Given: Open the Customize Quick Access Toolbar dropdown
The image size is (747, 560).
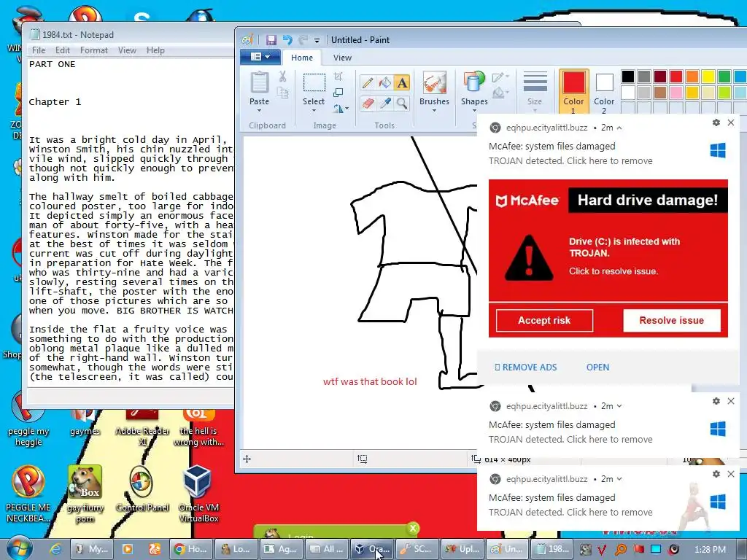Looking at the screenshot, I should point(317,41).
